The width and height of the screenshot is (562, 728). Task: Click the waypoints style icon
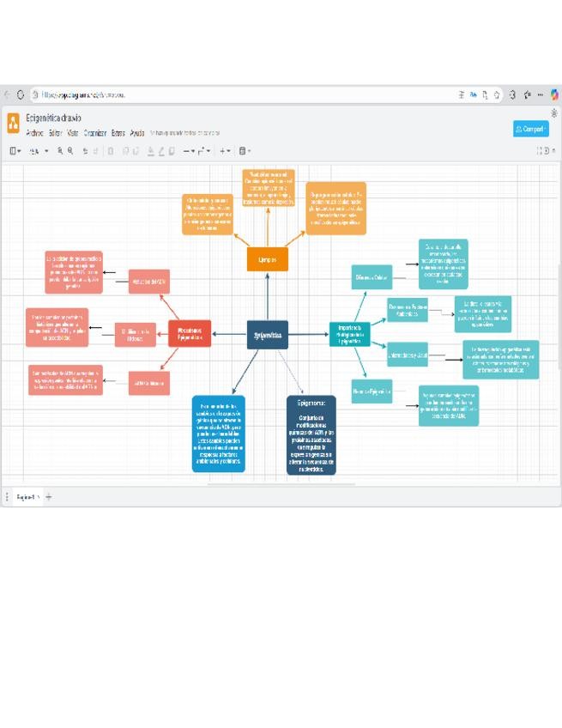coord(202,151)
